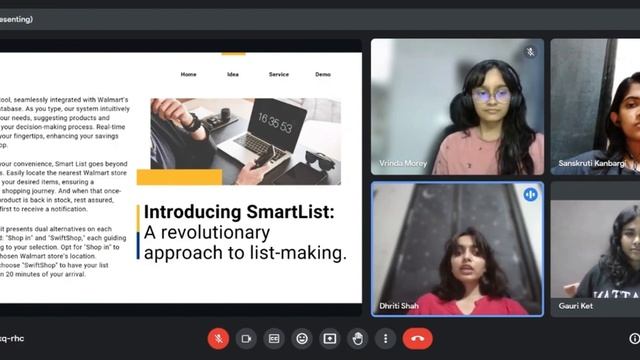Open the emoji reactions button
This screenshot has height=360, width=640.
point(302,338)
